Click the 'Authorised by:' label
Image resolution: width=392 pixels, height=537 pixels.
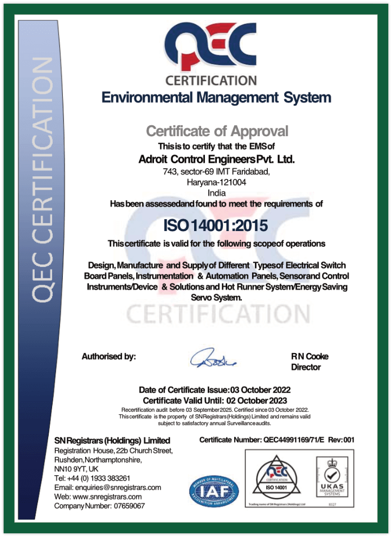[x=108, y=357]
